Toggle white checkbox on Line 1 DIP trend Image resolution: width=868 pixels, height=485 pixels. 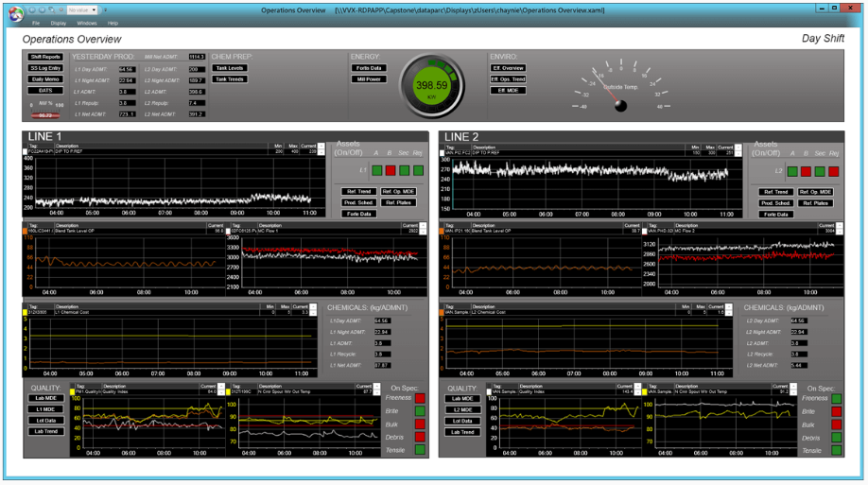[x=25, y=151]
